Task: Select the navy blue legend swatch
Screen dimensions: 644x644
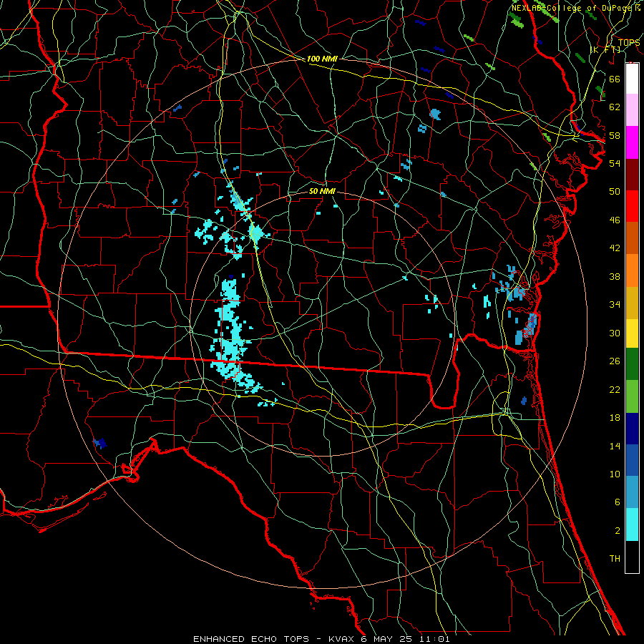Action: (x=632, y=429)
